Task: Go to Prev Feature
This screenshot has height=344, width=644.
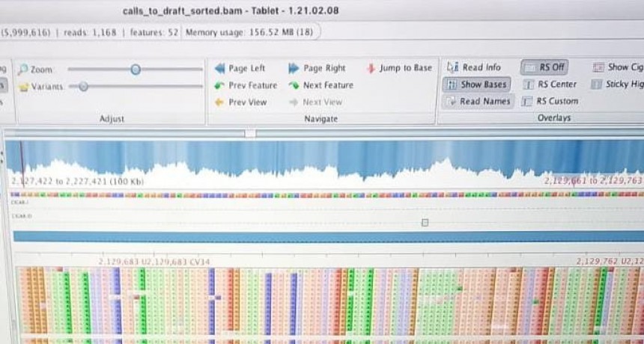Action: [x=246, y=85]
